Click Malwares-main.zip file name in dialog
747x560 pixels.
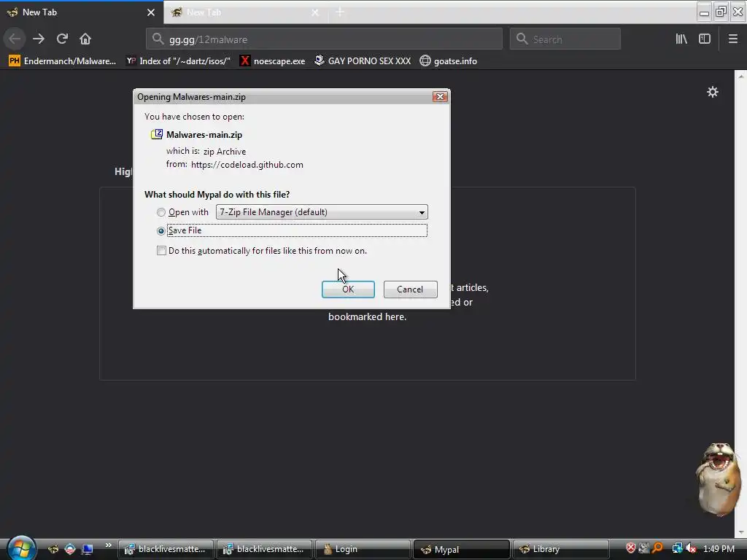pos(204,135)
